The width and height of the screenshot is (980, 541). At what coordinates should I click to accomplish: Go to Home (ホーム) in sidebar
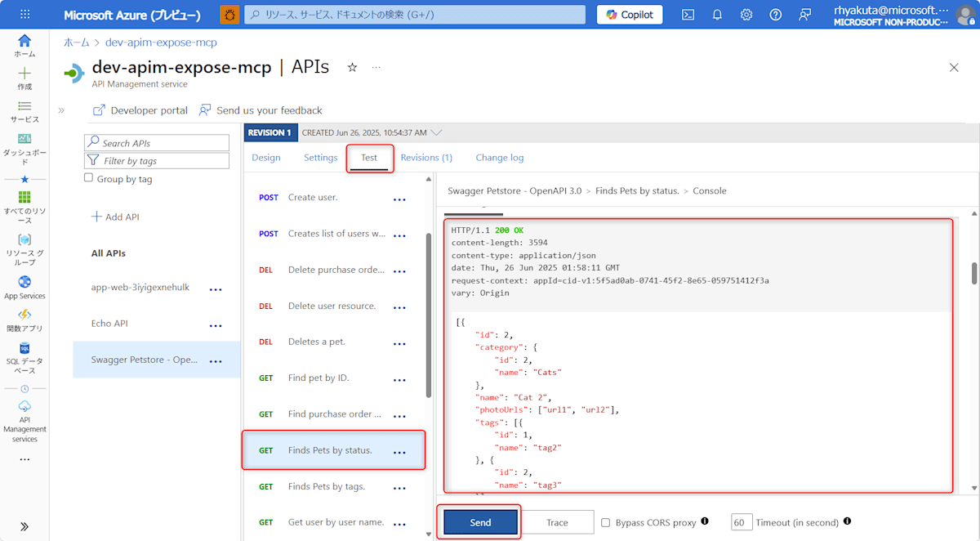click(x=24, y=46)
